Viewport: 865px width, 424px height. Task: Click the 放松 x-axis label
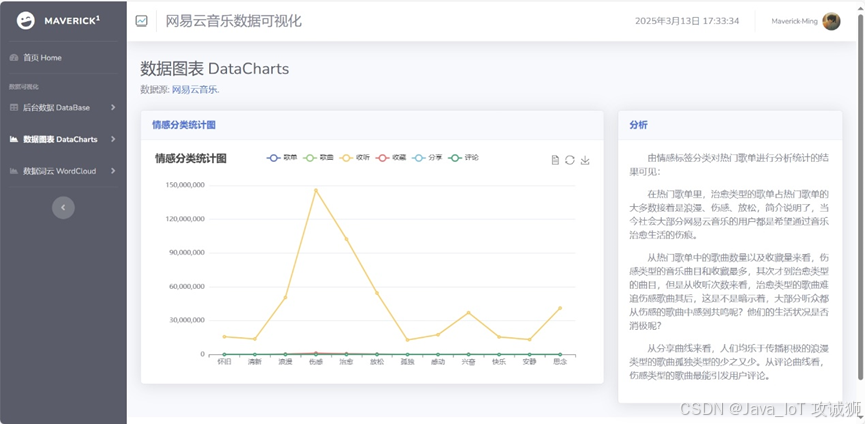(377, 362)
